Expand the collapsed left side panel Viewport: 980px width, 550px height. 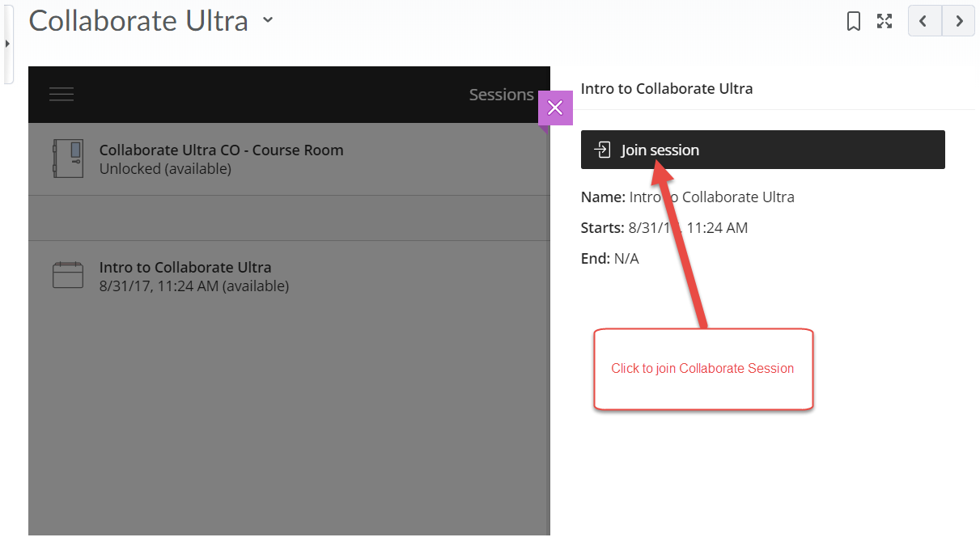tap(6, 44)
